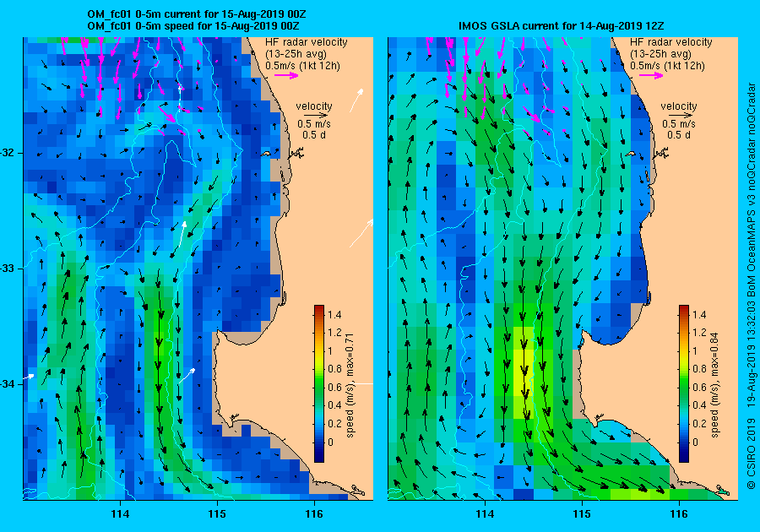
Task: Click the 0 tick on OM_fc01 colorbar
Action: [x=330, y=442]
